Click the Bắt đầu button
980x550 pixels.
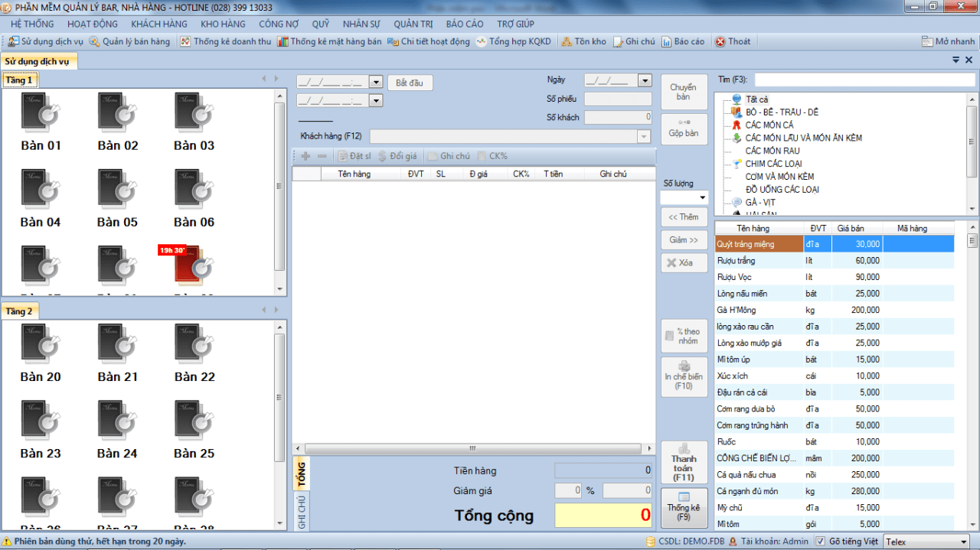[410, 83]
